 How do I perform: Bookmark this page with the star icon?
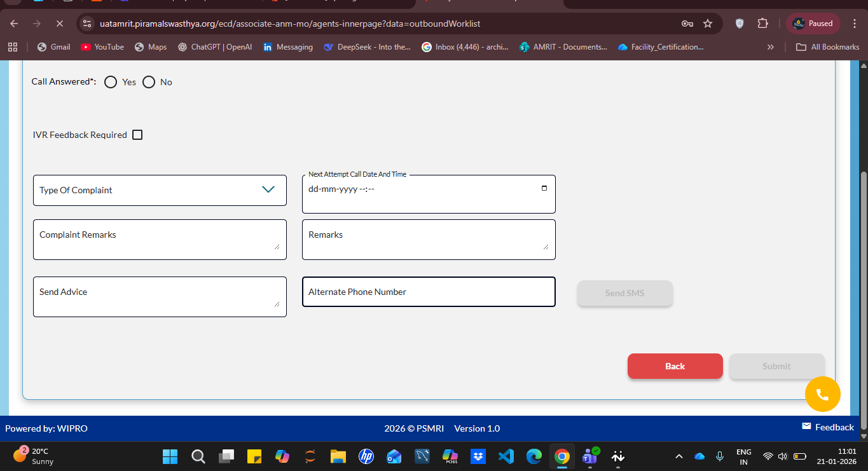click(x=708, y=24)
